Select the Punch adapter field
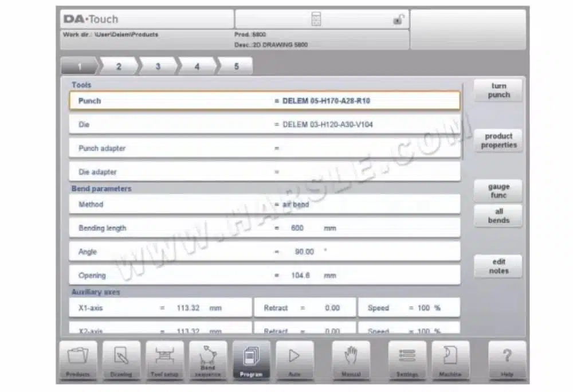Screen dimensions: 573x392 (x=265, y=148)
